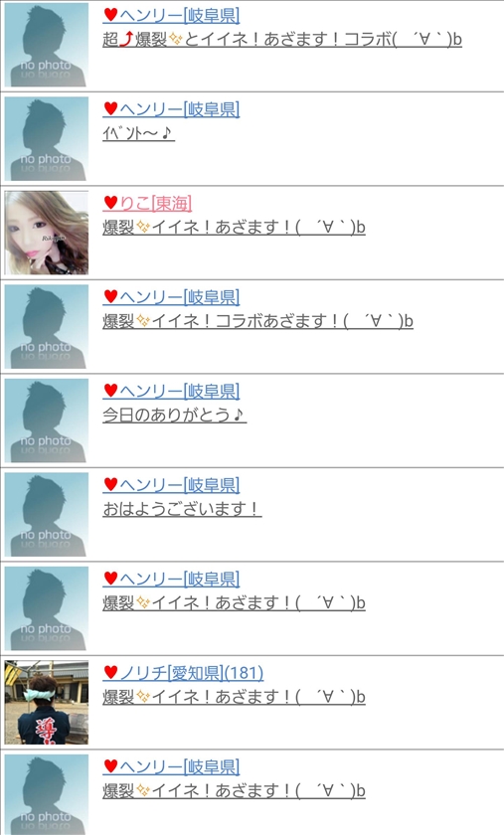The height and width of the screenshot is (835, 504).
Task: Click the heart icon above the おはようございます！ message
Action: click(110, 485)
